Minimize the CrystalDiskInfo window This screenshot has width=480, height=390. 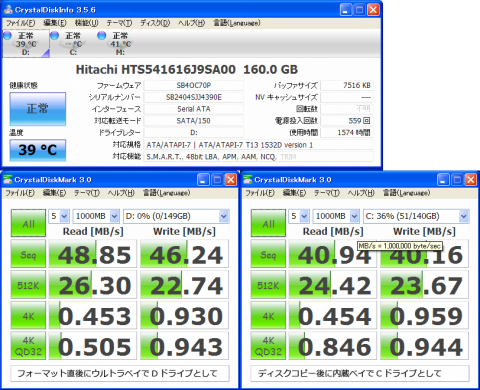click(346, 10)
